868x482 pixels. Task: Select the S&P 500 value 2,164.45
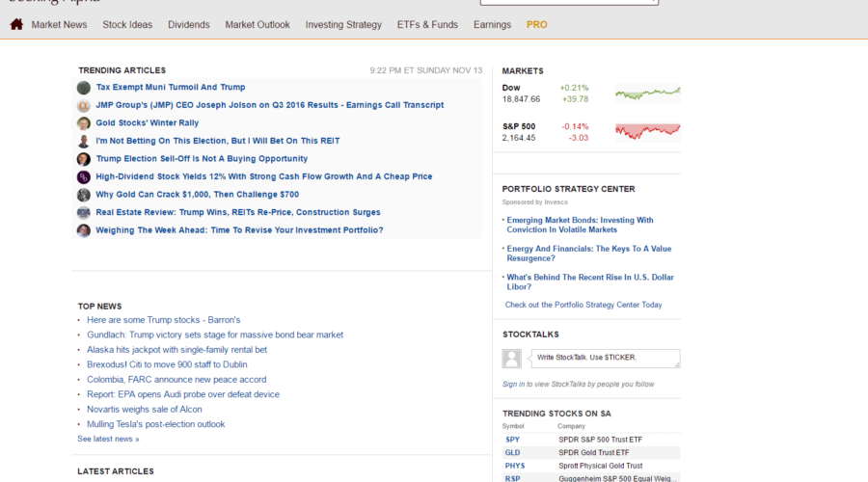pos(519,138)
